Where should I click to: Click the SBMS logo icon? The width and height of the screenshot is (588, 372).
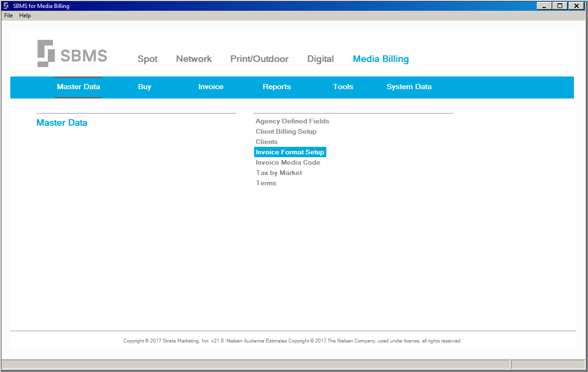pyautogui.click(x=45, y=53)
